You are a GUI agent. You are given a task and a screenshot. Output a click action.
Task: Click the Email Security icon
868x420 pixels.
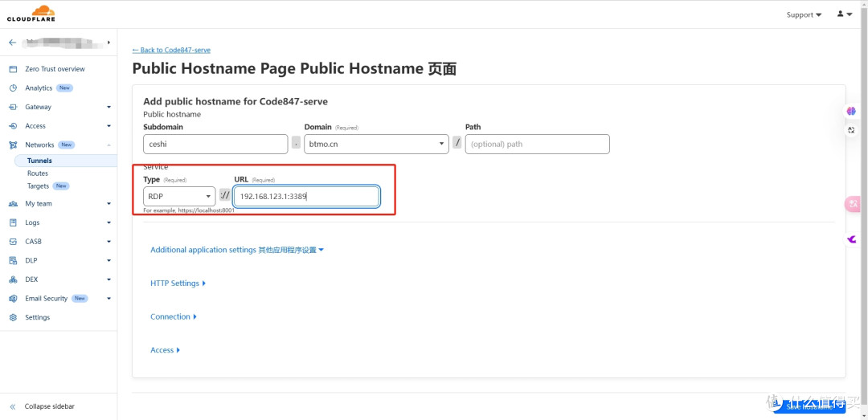(x=14, y=299)
